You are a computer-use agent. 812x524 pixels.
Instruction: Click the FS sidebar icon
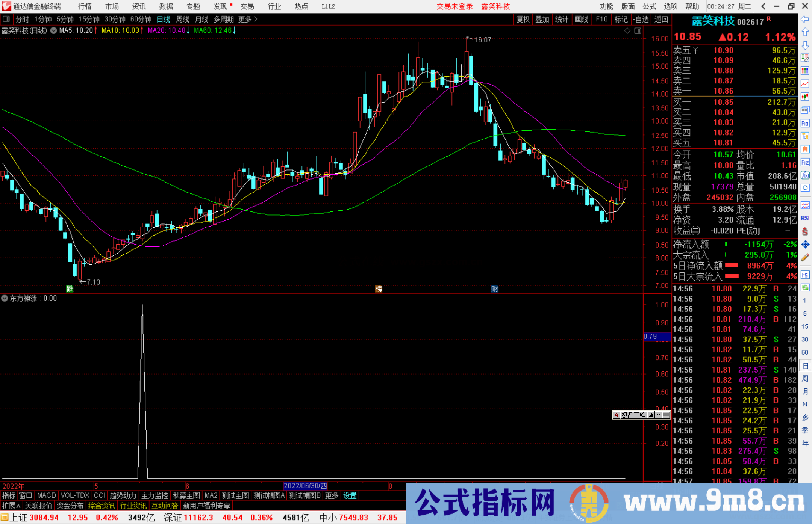[x=805, y=275]
